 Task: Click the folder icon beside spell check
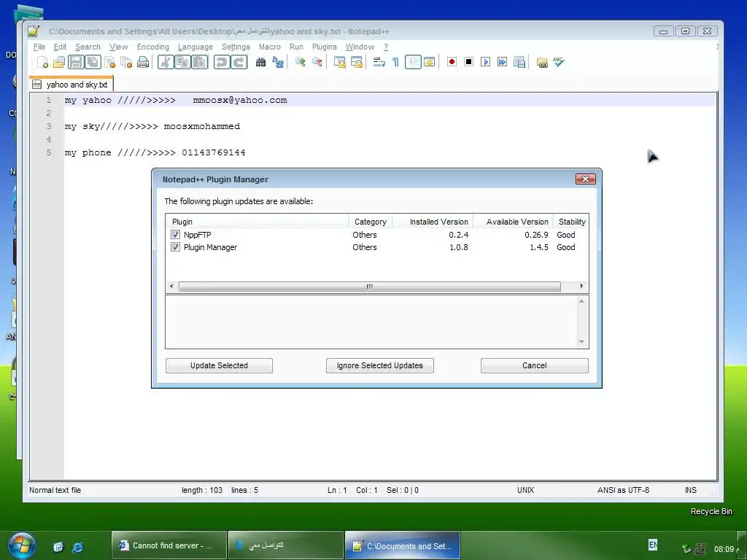(542, 63)
